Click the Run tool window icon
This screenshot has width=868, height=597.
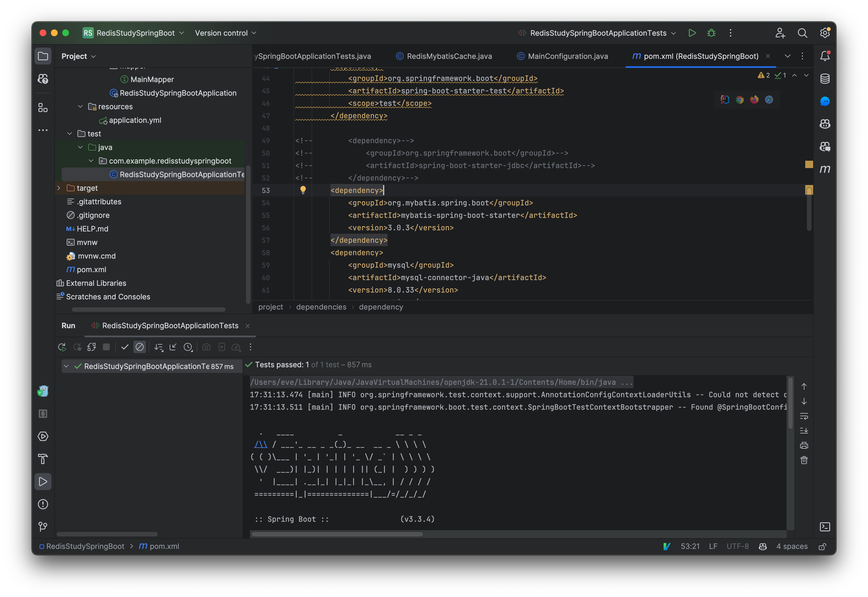point(43,482)
